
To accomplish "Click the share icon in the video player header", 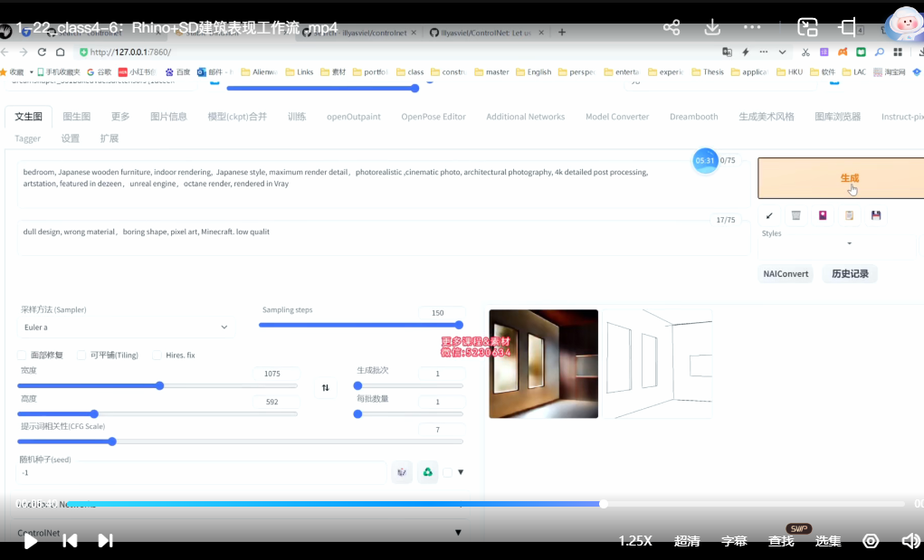I will (x=672, y=27).
